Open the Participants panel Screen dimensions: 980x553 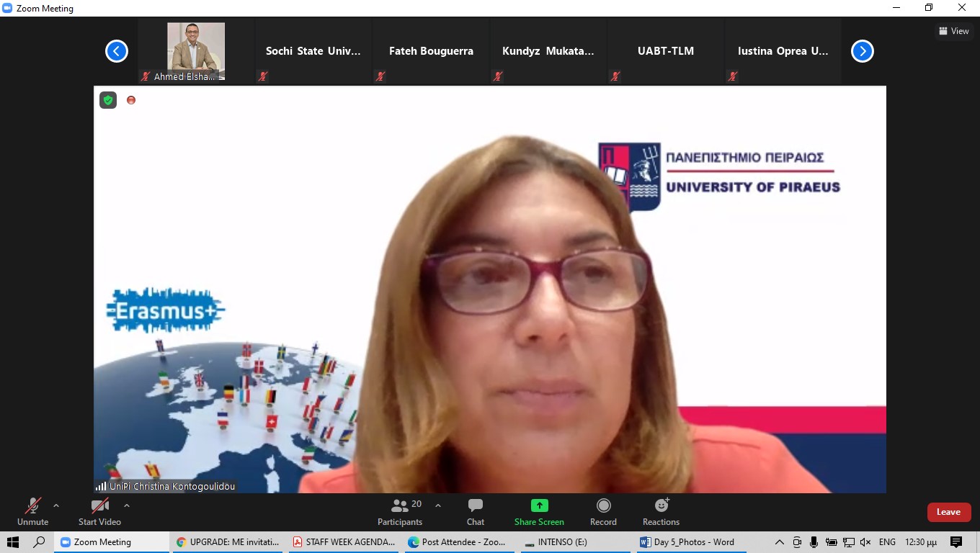click(400, 512)
